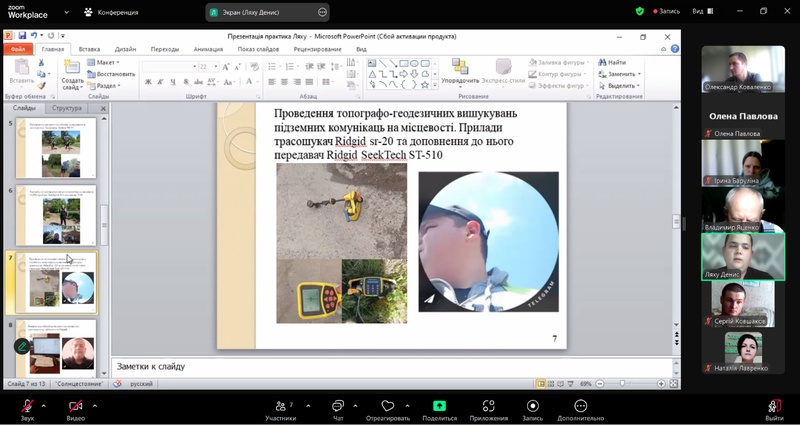The image size is (800, 425).
Task: Click the PowerPoint Save icon
Action: point(22,36)
